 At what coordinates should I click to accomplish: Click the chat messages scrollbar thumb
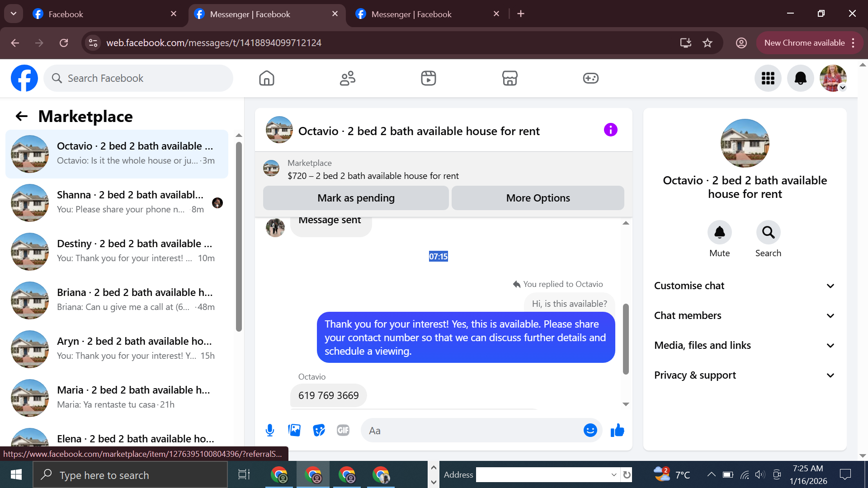click(x=626, y=339)
